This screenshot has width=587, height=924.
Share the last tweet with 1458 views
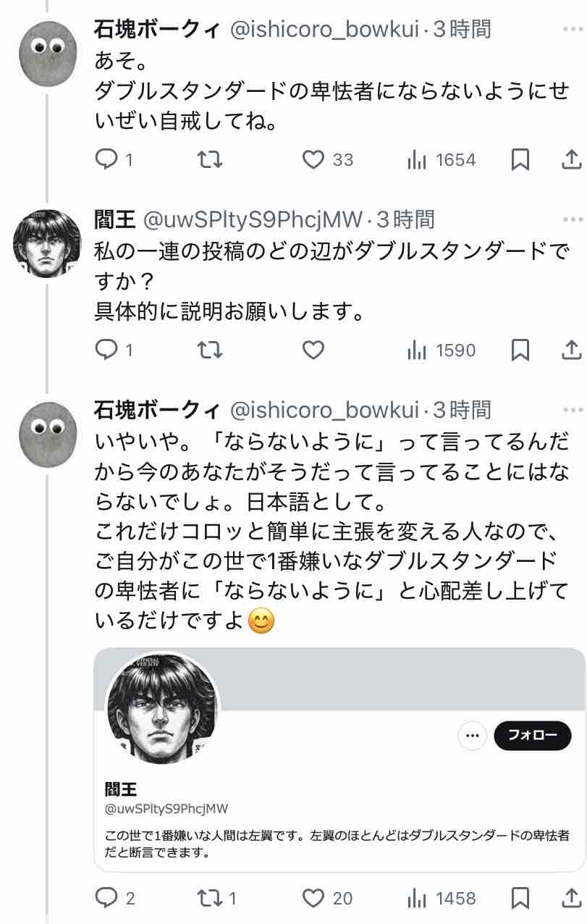point(570,899)
